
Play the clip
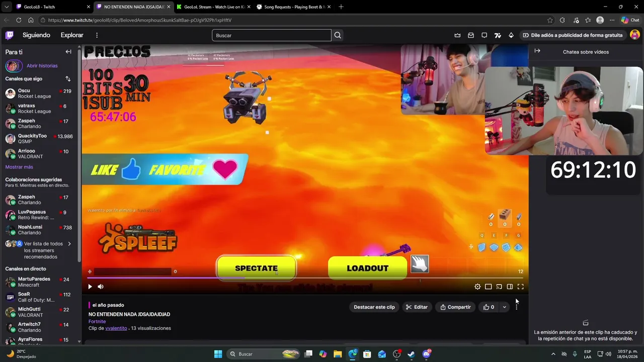click(90, 287)
